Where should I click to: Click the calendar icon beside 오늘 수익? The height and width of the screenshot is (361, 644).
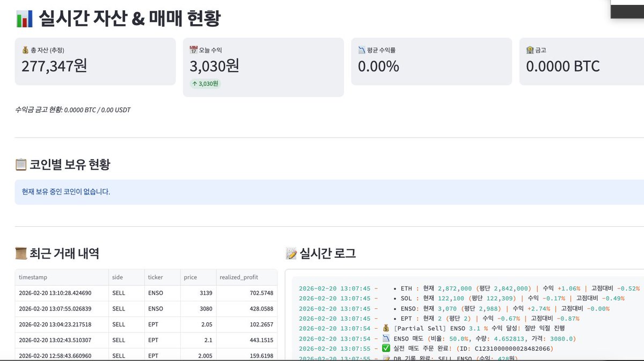[193, 50]
